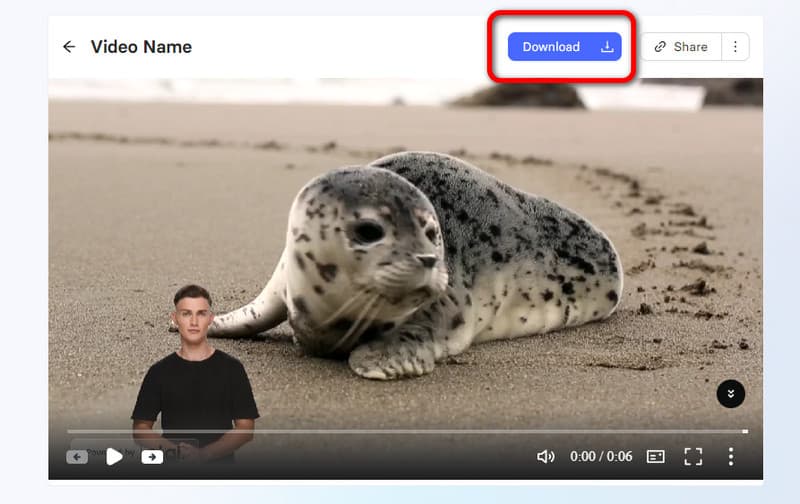Screen dimensions: 800x504
Task: Skip backward with left arrow key icon
Action: click(x=77, y=457)
